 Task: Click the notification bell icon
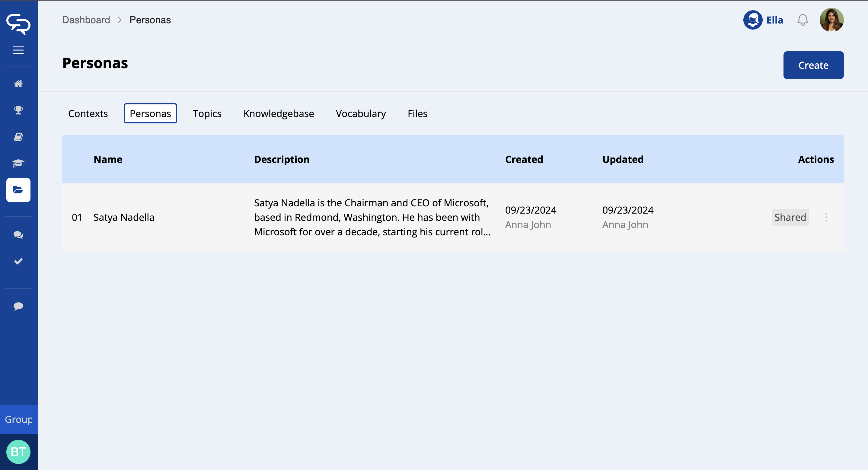802,20
